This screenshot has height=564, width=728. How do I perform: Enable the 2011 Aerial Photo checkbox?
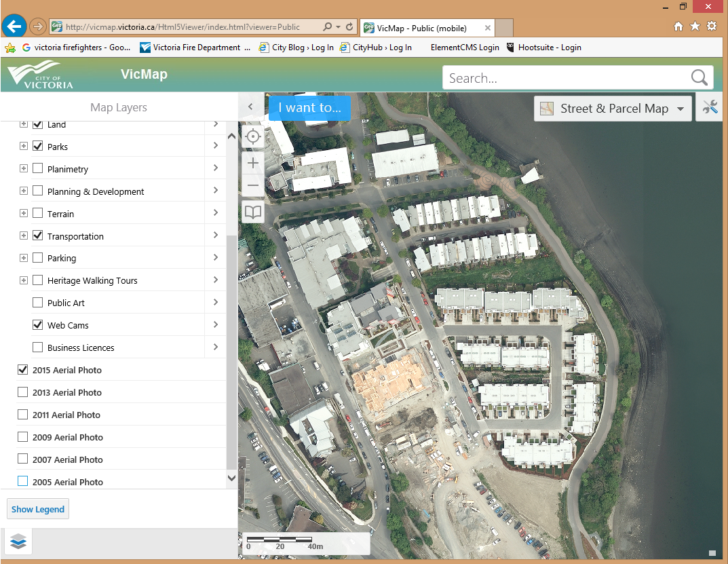pos(22,415)
